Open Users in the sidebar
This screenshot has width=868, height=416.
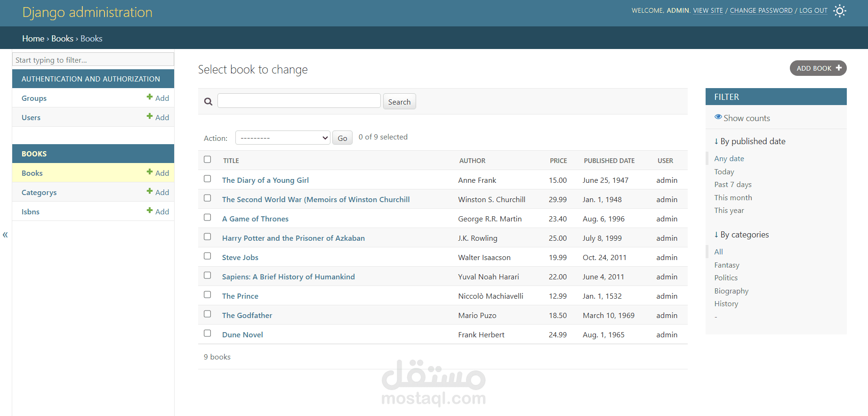point(31,117)
